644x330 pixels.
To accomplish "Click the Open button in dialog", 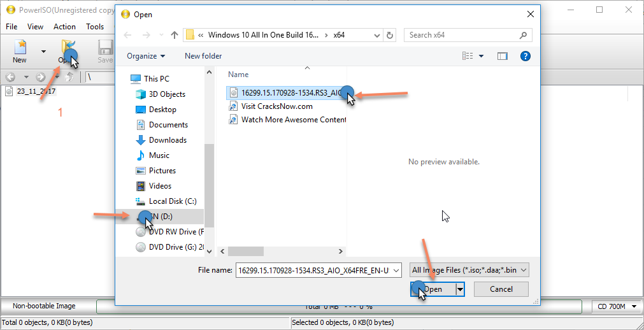I will pos(433,289).
